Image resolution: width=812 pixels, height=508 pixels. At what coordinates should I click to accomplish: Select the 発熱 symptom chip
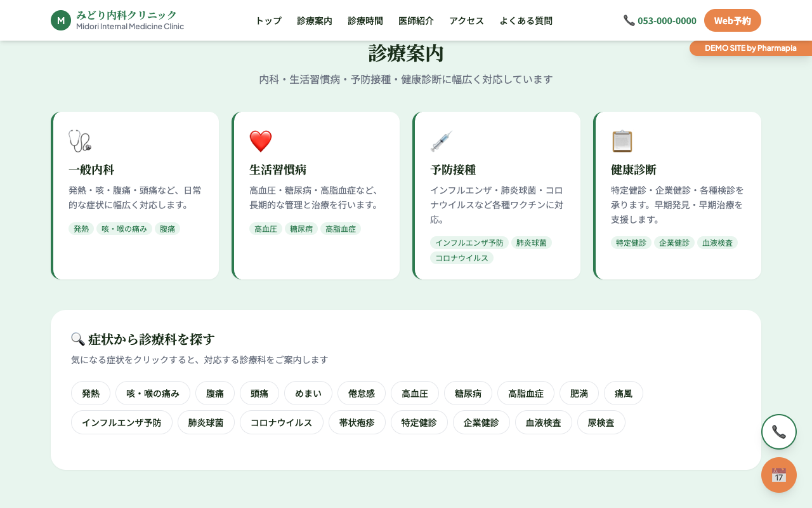click(91, 393)
